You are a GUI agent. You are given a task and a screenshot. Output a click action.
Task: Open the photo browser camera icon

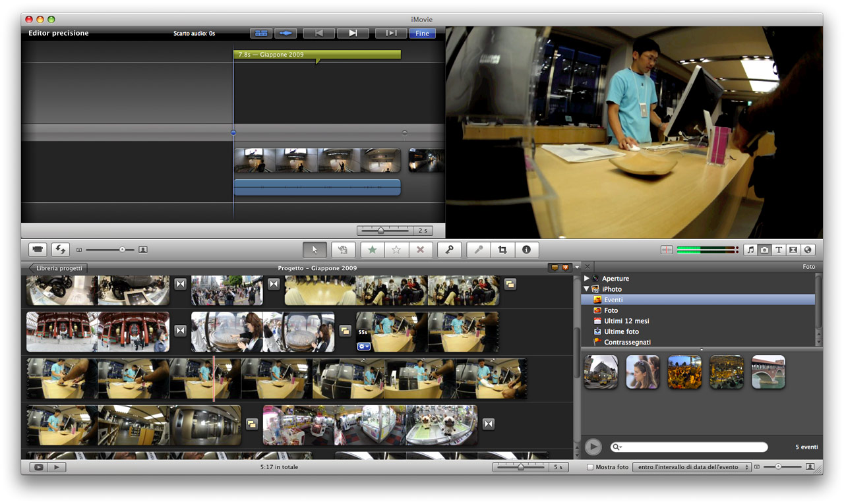765,250
